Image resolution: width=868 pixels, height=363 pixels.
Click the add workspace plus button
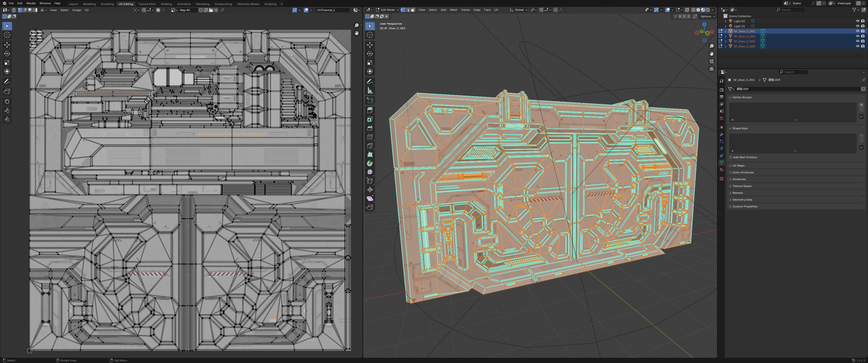click(282, 4)
